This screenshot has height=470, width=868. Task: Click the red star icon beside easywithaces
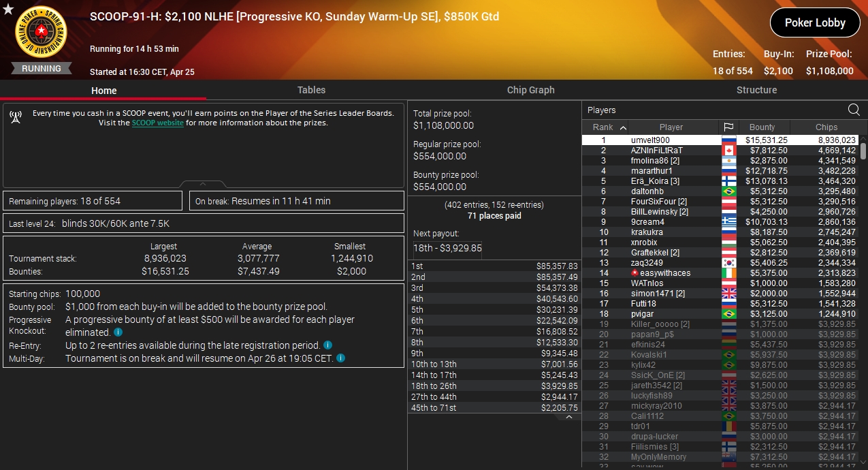pos(634,273)
